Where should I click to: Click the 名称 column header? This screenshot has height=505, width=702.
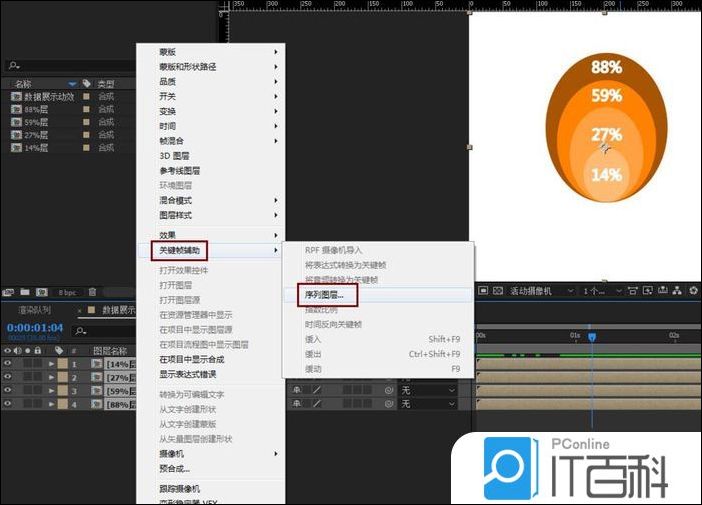pos(23,84)
